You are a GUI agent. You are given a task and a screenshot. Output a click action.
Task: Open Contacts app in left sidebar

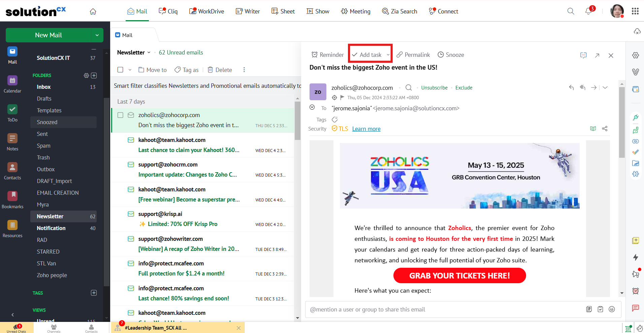pyautogui.click(x=12, y=171)
